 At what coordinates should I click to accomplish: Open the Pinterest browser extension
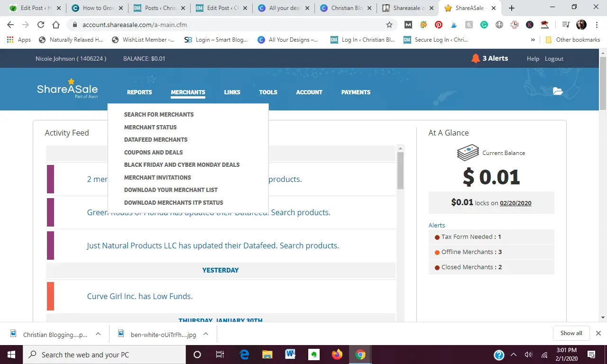[x=439, y=25]
